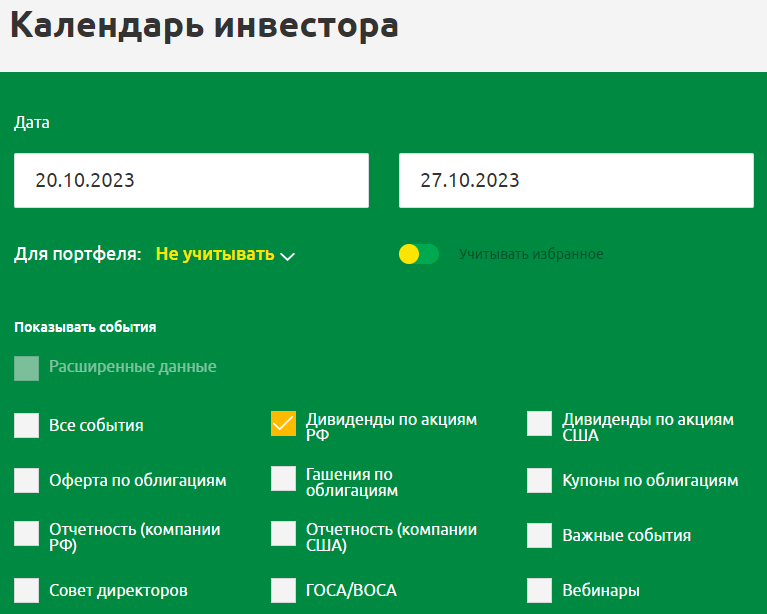The height and width of the screenshot is (614, 767).
Task: Enable the 'Купоны по облигациям' checkbox
Action: pyautogui.click(x=540, y=480)
